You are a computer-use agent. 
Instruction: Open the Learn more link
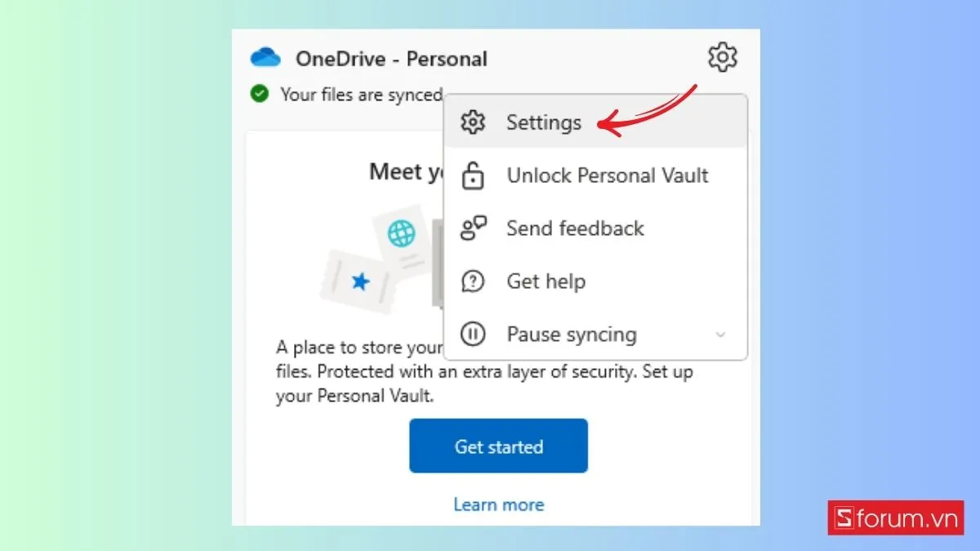point(498,504)
